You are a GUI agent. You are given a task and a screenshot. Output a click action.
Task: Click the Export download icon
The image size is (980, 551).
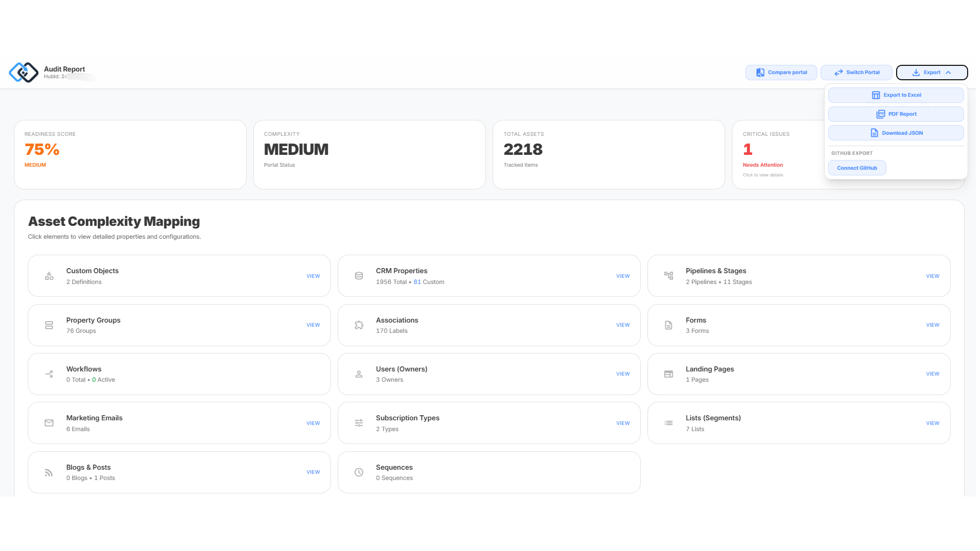pos(916,73)
